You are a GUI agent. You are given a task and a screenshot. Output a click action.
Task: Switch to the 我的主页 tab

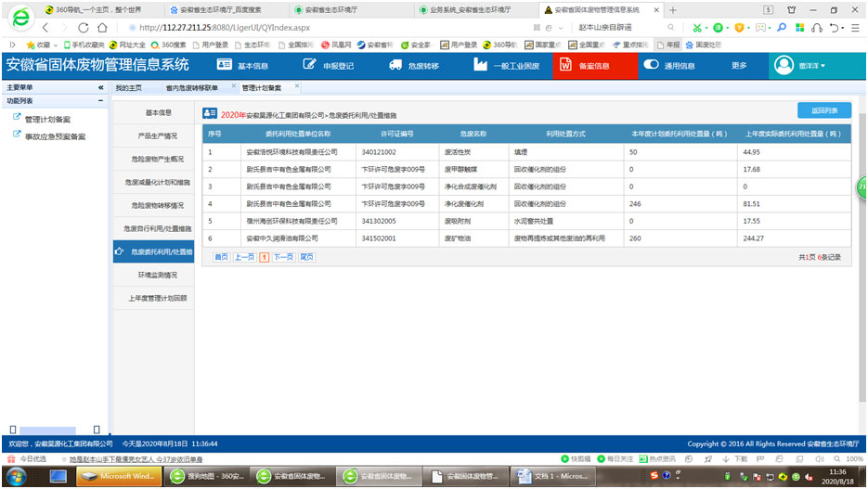(128, 87)
